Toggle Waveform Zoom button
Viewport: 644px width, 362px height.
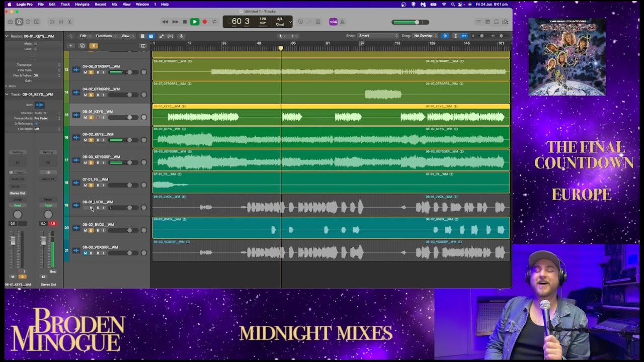pyautogui.click(x=445, y=36)
